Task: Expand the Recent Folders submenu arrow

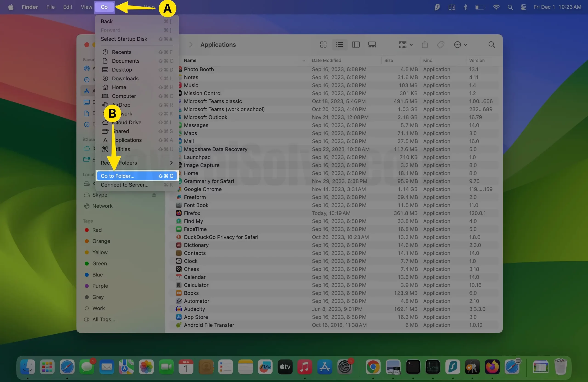Action: [x=171, y=163]
